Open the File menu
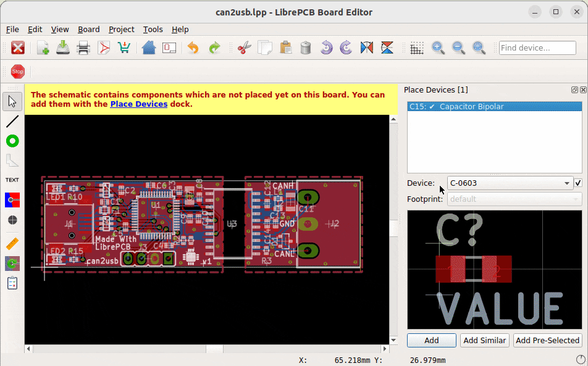 pos(12,29)
